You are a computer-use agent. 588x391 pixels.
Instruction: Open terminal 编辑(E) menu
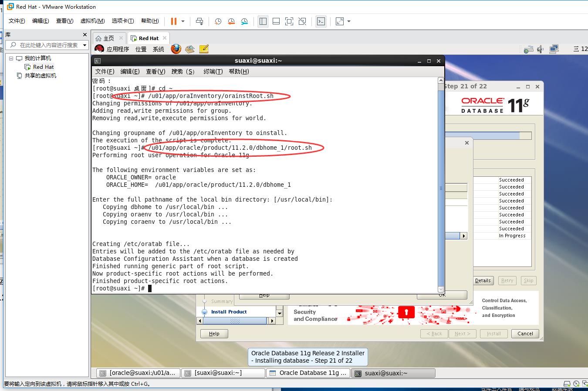click(130, 71)
